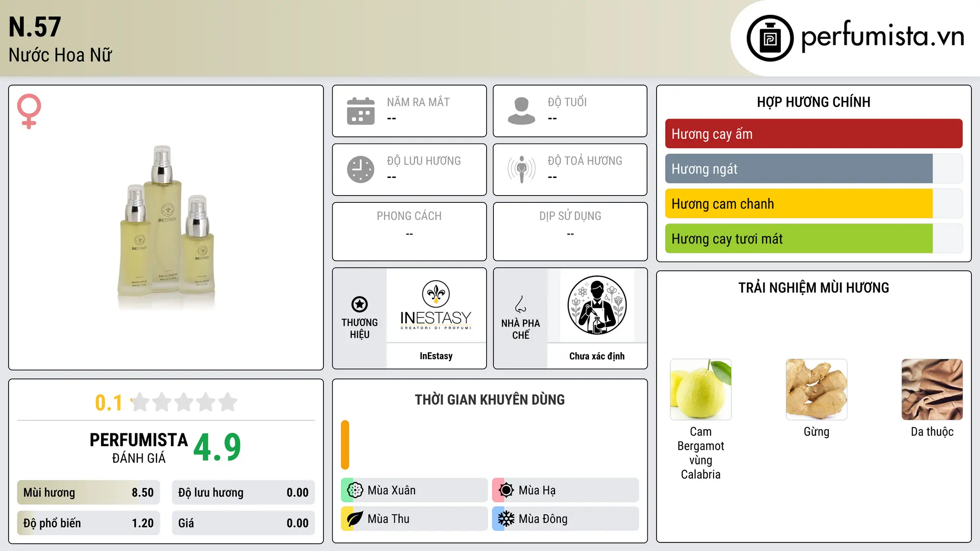Click the orange 0.1 user rating
The image size is (980, 551).
109,403
